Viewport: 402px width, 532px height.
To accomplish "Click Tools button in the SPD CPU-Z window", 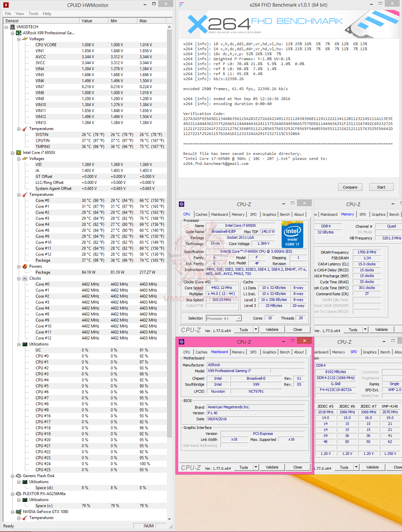I will click(x=344, y=467).
